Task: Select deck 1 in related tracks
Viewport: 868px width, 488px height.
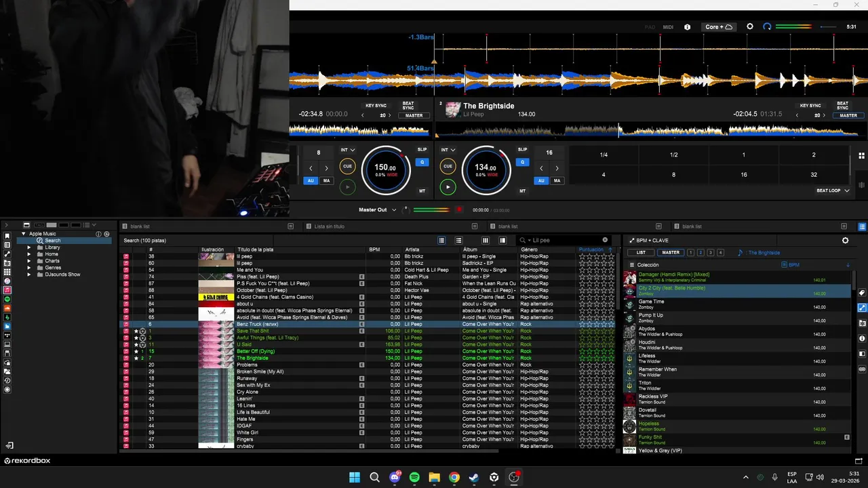Action: pyautogui.click(x=690, y=253)
